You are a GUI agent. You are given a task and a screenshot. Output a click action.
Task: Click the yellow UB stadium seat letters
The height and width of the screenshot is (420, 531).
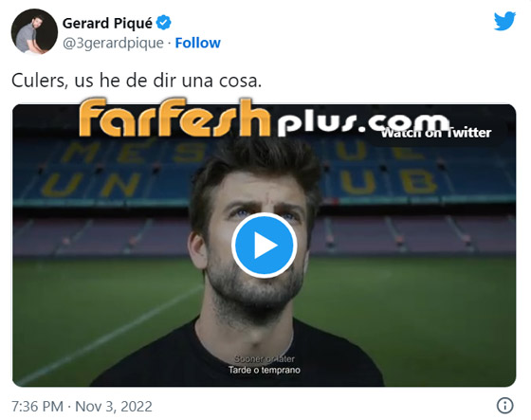(389, 181)
